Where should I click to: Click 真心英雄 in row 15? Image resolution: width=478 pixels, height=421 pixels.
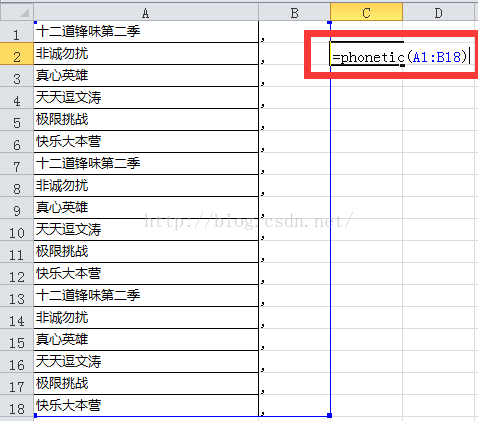62,339
